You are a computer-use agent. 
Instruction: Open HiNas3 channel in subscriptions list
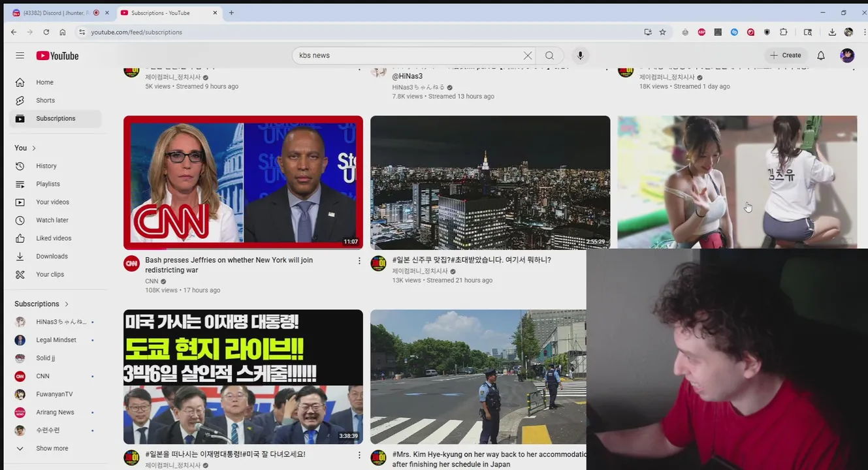click(x=56, y=322)
